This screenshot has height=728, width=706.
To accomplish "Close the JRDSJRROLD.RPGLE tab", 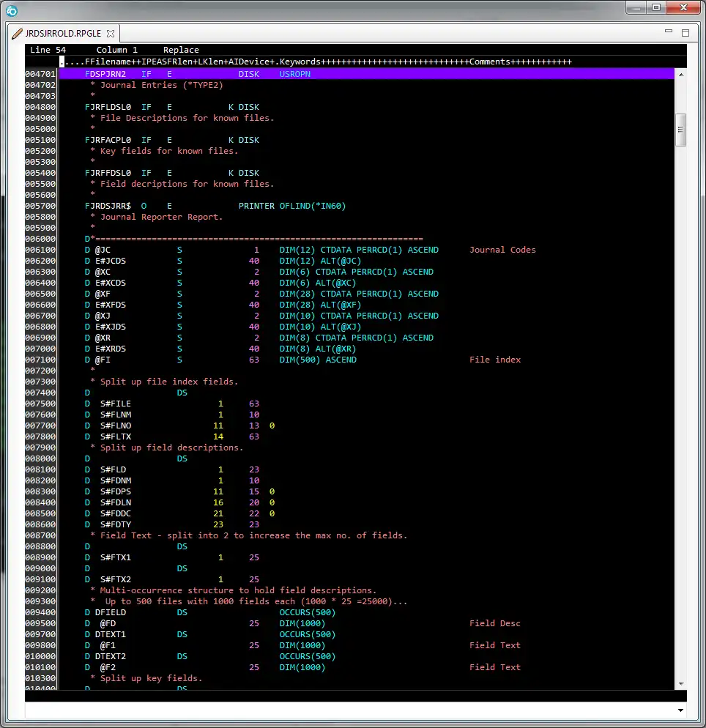I will point(111,34).
